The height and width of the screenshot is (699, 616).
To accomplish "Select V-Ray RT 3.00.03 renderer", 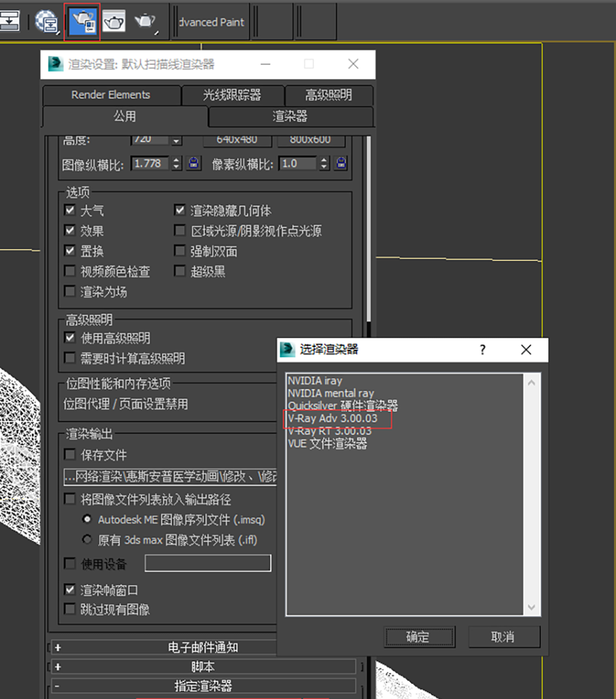I will click(330, 431).
